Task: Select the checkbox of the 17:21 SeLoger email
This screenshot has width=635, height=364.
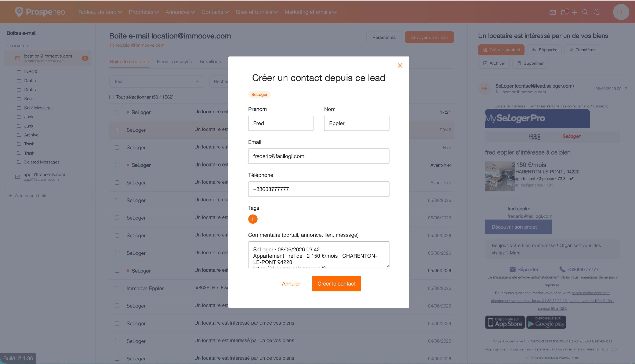Action: pyautogui.click(x=117, y=112)
